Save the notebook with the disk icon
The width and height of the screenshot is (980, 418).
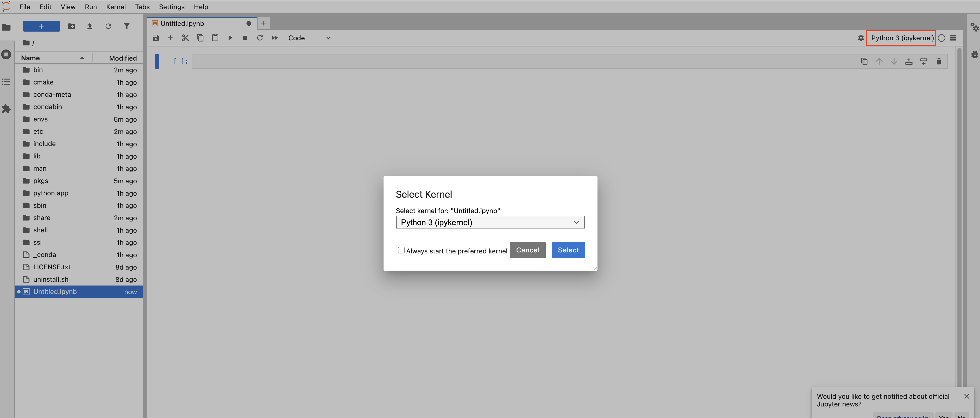coord(156,38)
